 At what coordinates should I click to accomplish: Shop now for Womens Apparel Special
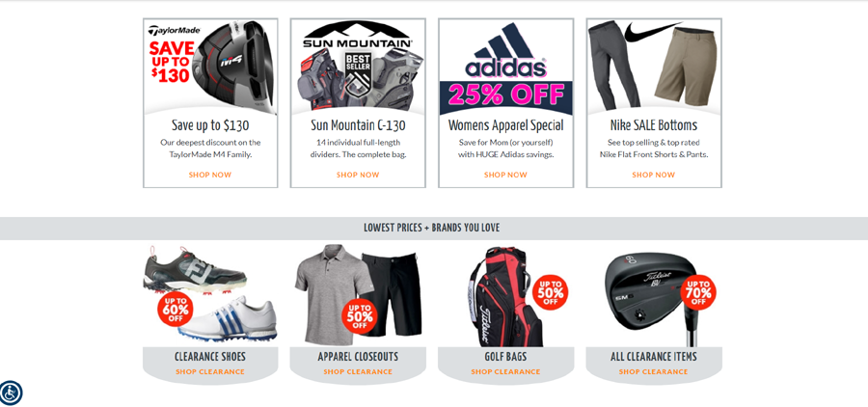click(505, 175)
